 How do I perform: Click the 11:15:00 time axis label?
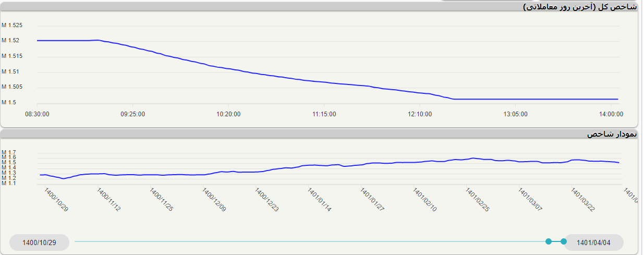click(324, 114)
